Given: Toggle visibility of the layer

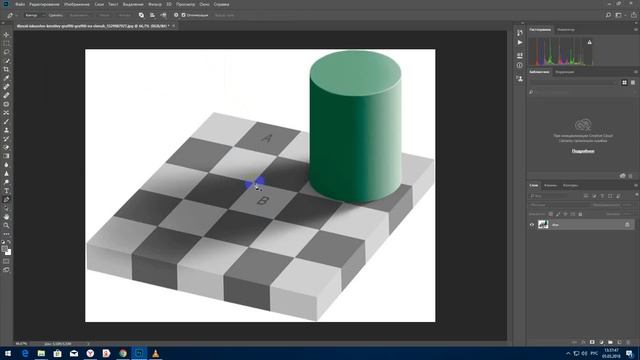Looking at the screenshot, I should point(532,224).
